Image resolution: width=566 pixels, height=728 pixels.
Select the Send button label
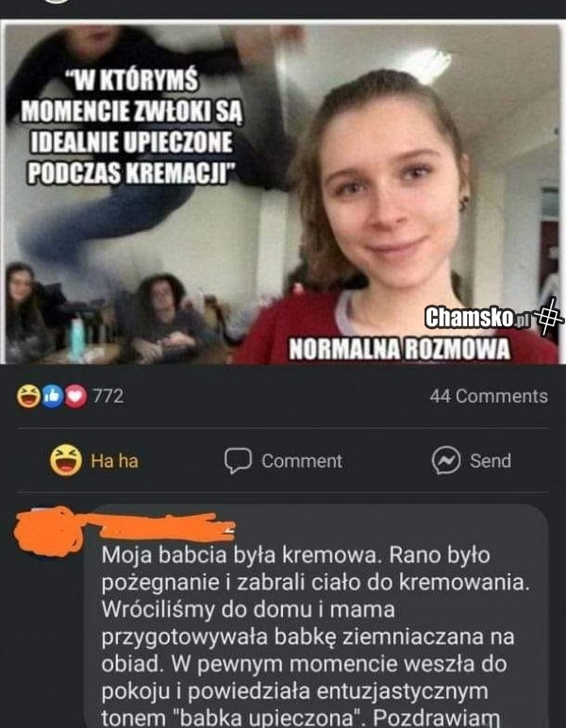tap(491, 461)
